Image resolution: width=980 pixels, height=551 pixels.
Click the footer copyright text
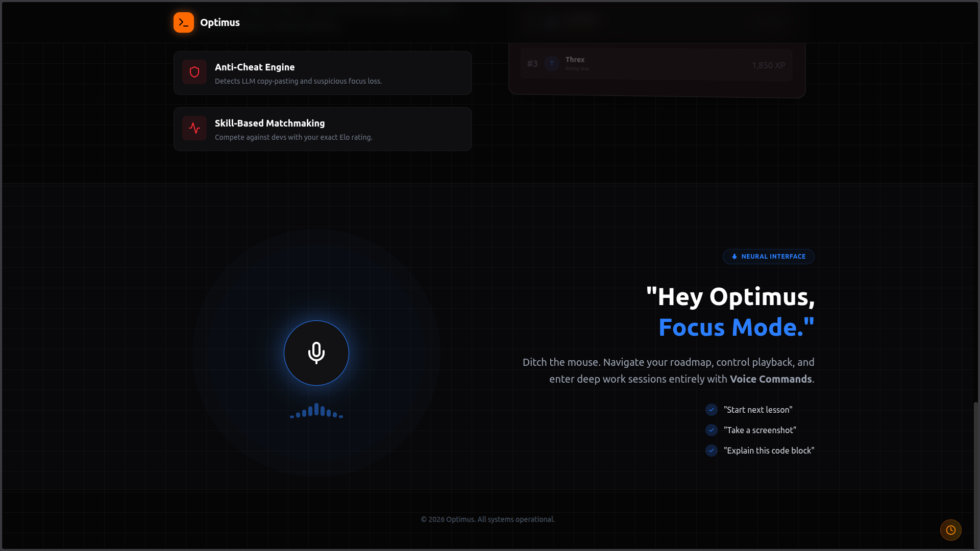[487, 519]
